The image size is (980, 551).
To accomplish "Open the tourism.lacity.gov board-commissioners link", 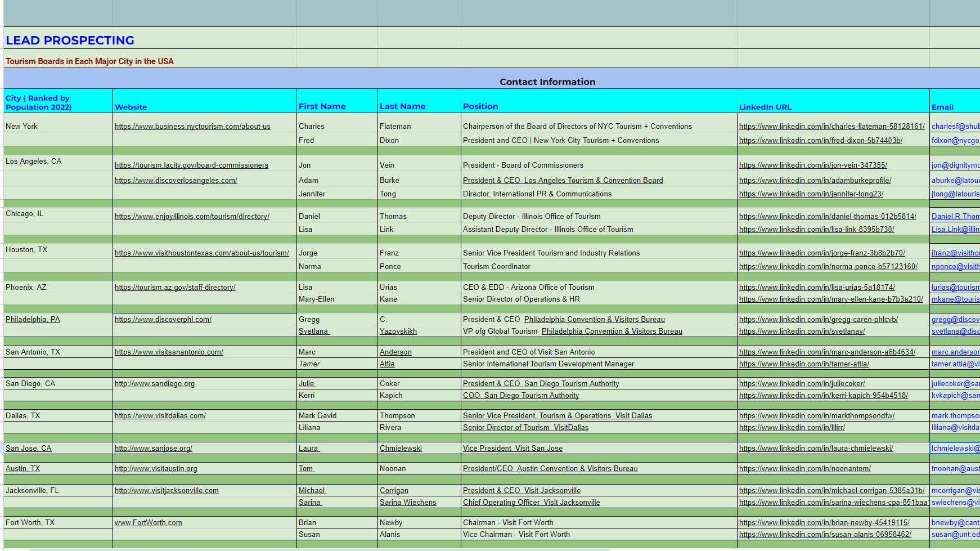I will [191, 165].
